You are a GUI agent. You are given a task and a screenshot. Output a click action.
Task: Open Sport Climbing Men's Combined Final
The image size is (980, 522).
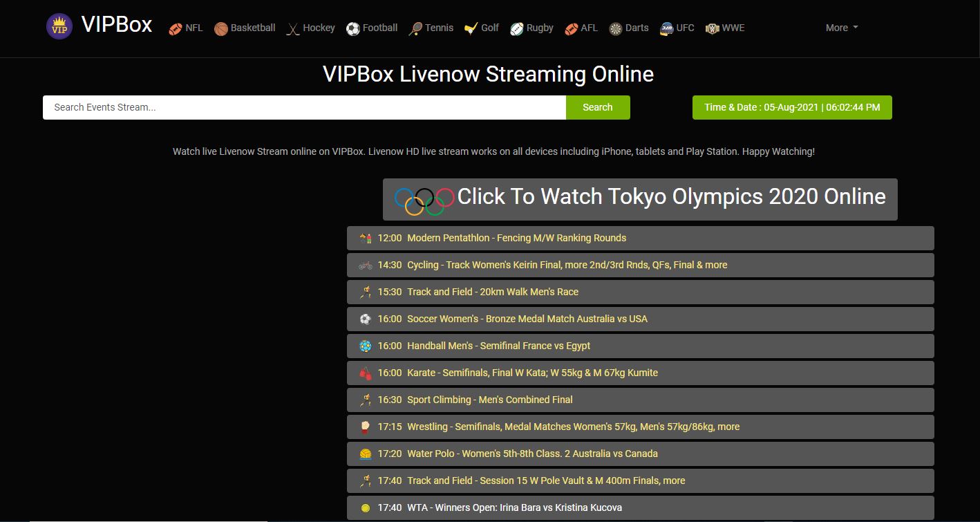click(x=640, y=400)
